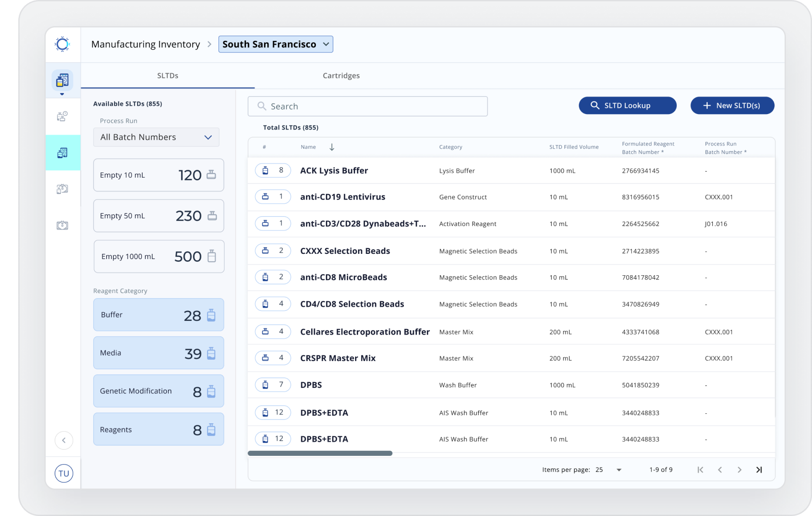
Task: Click the Cellares logo icon
Action: click(x=62, y=44)
